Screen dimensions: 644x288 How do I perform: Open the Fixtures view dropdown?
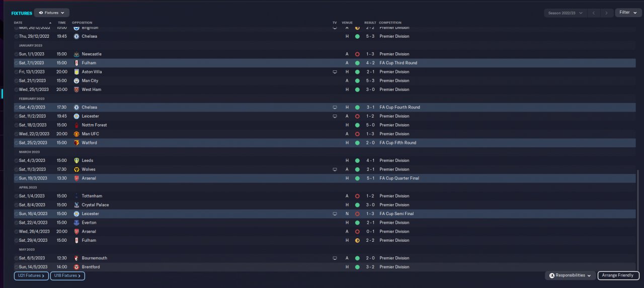[52, 13]
